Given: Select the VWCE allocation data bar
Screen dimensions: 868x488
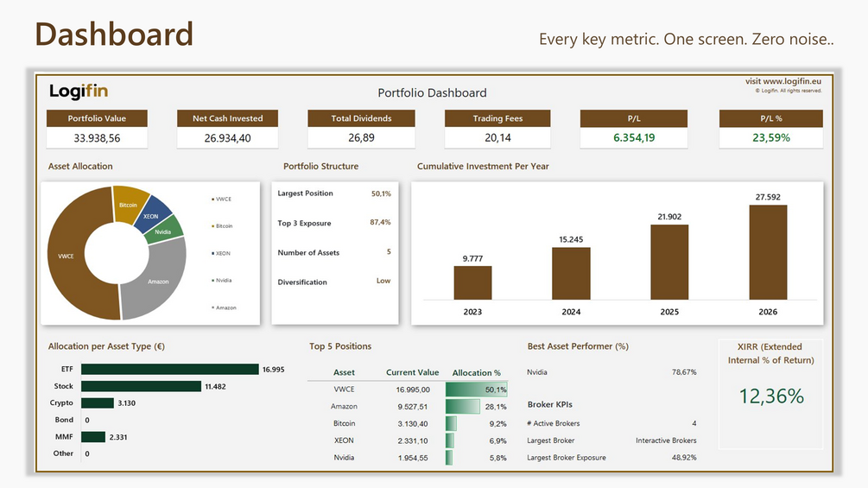Looking at the screenshot, I should pos(476,390).
